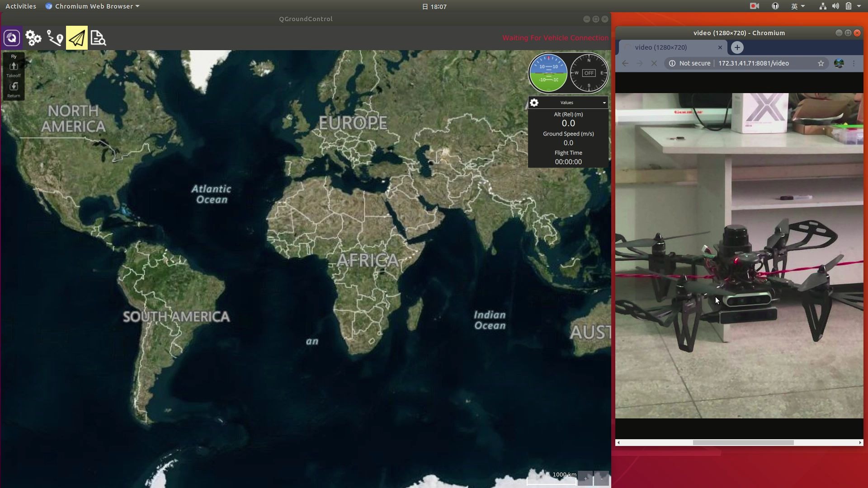Open the Vehicle Setup gears icon

click(33, 38)
